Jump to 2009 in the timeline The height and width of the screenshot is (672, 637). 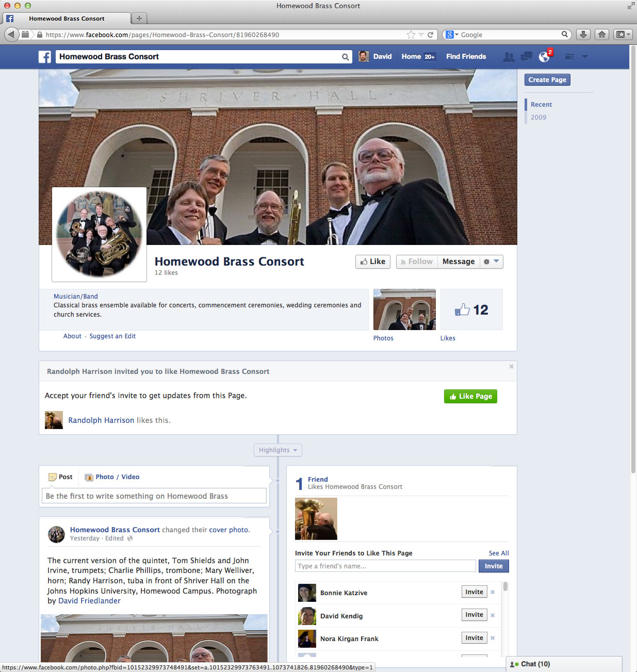538,117
